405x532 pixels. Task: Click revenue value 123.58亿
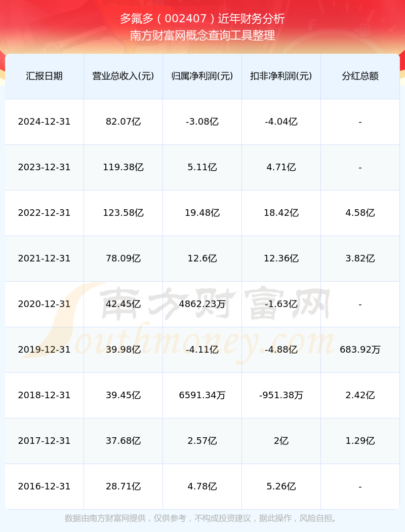pos(124,213)
